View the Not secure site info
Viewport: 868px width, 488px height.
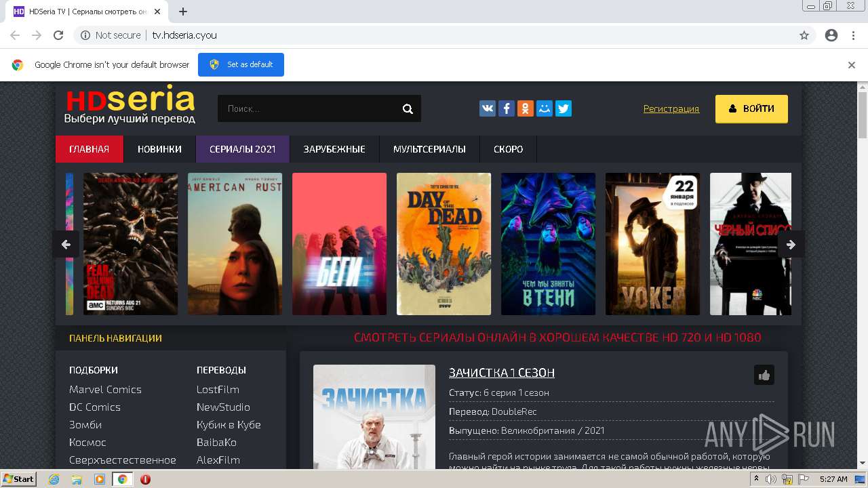pos(111,35)
